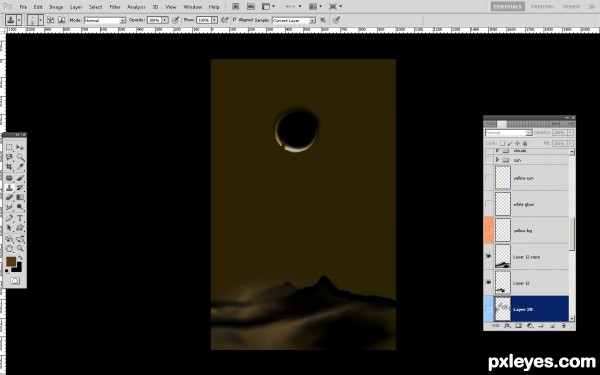This screenshot has width=600, height=375.
Task: Select the Zoom tool in the toolbox
Action: coord(20,249)
